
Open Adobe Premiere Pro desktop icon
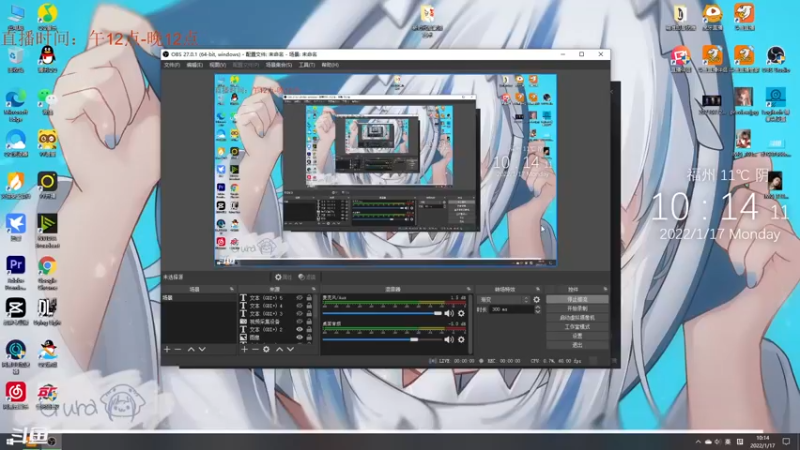15,272
